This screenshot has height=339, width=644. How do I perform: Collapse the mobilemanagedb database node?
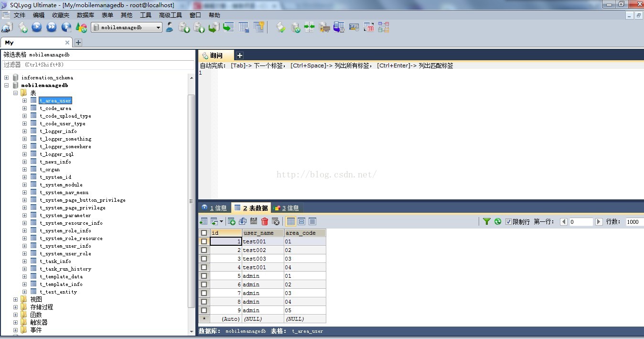tap(7, 85)
